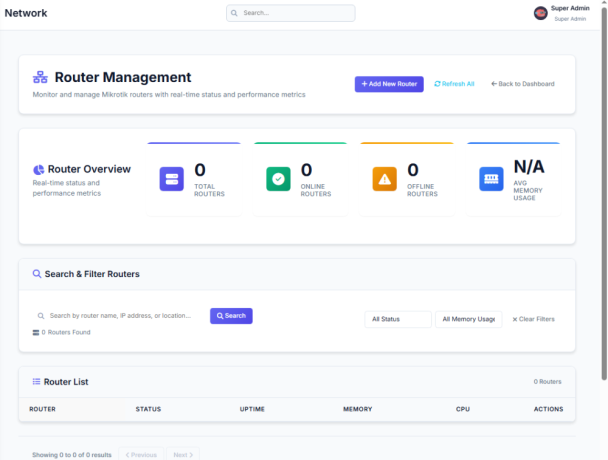Click the Super Admin avatar icon

[x=541, y=13]
